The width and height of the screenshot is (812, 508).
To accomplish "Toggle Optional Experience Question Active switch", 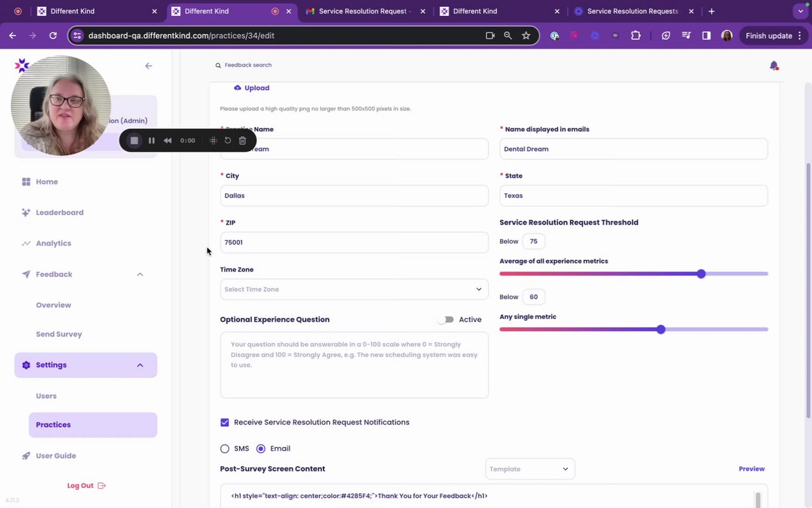I will [x=446, y=319].
